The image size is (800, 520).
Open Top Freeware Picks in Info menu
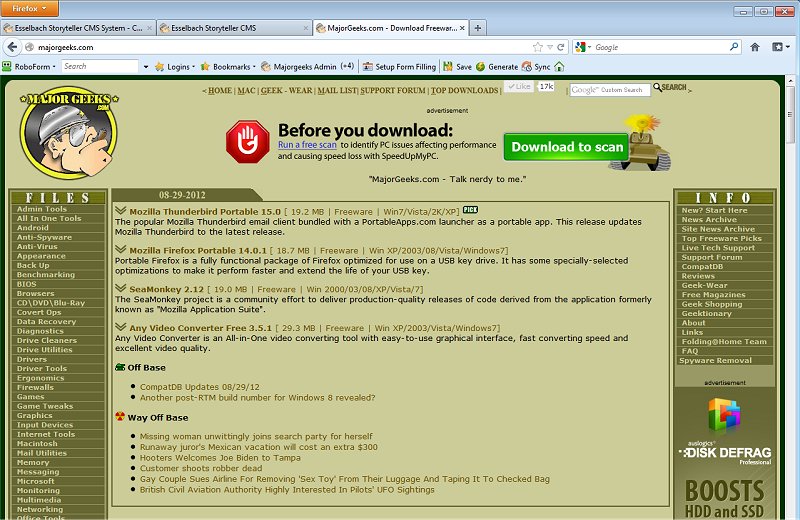click(x=721, y=238)
